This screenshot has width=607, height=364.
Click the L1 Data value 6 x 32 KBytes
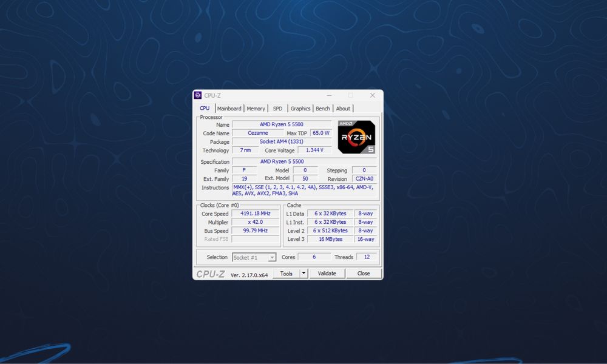330,214
